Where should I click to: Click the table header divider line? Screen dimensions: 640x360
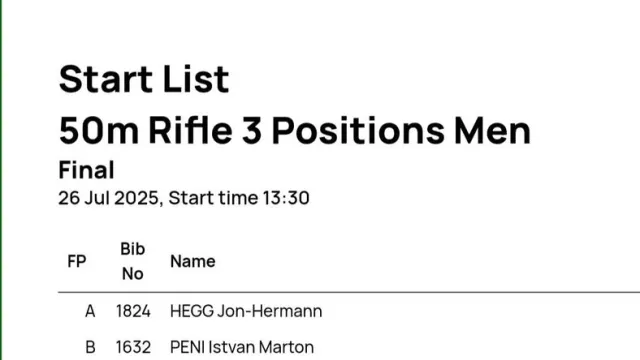pos(349,292)
